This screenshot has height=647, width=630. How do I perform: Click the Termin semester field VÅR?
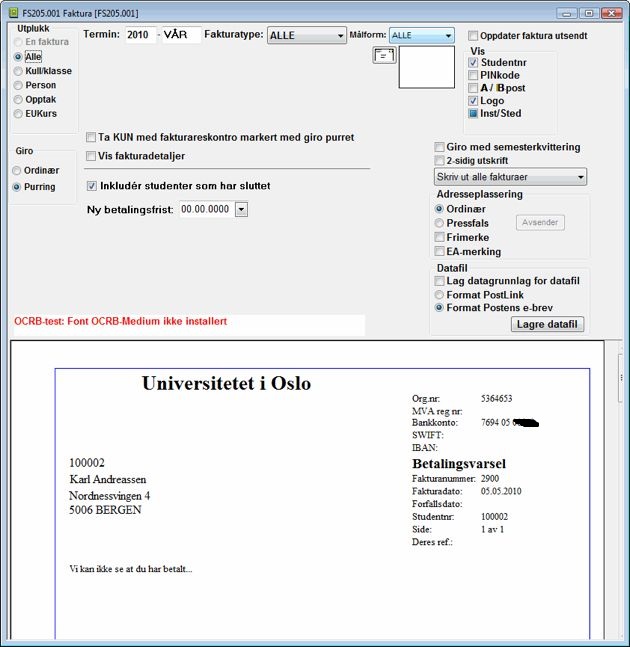182,35
